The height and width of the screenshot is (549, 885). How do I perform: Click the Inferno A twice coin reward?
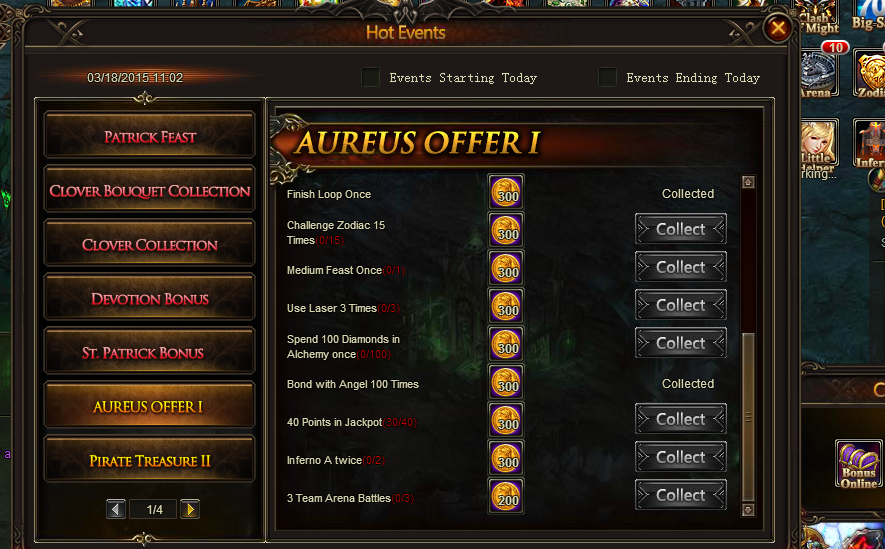pos(506,458)
